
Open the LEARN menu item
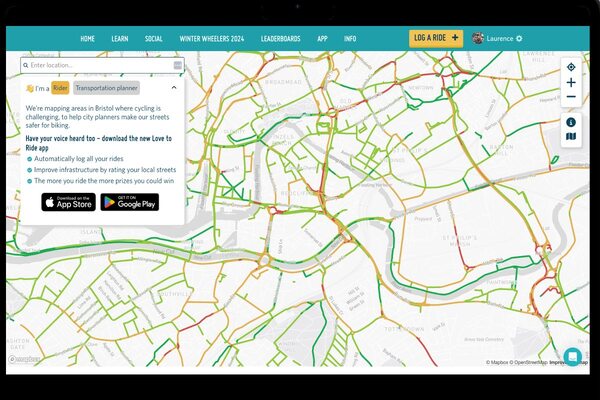[x=120, y=39]
